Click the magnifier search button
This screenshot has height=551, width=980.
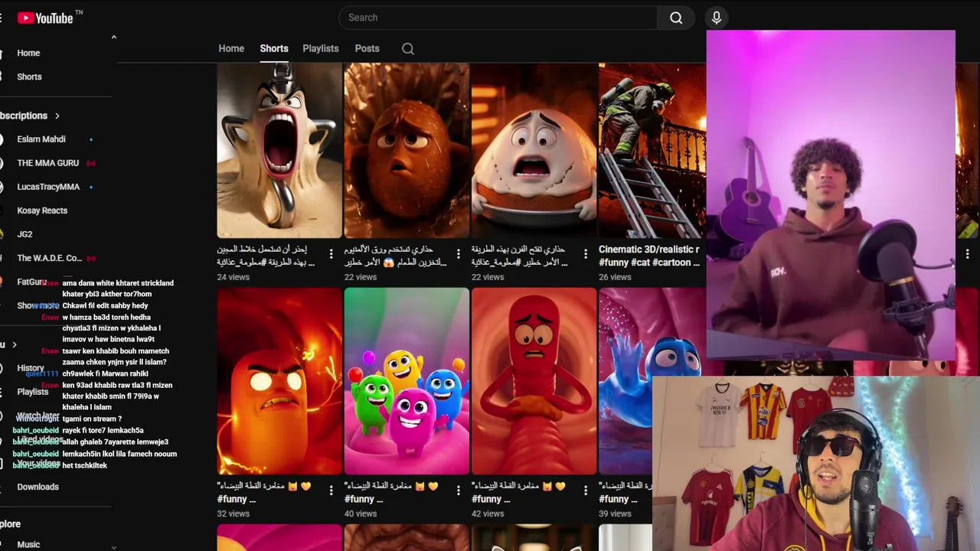[x=676, y=18]
